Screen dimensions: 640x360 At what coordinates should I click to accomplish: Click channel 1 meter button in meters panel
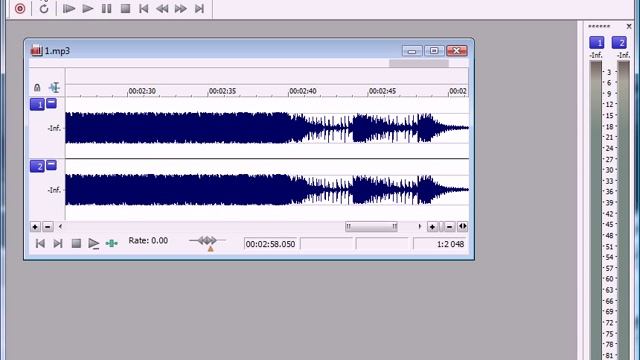point(597,42)
